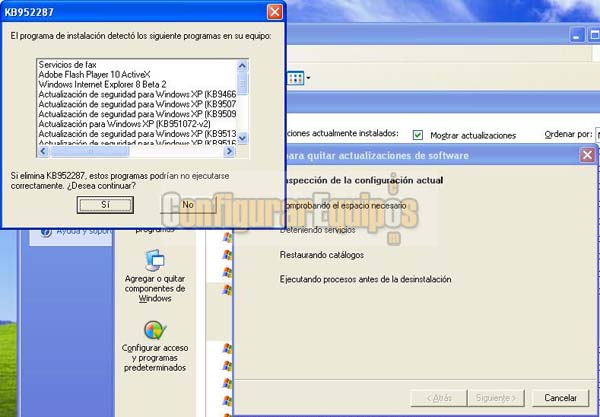Image resolution: width=600 pixels, height=417 pixels.
Task: Click the vertical scrollbar thumb in program list
Action: coord(242,83)
